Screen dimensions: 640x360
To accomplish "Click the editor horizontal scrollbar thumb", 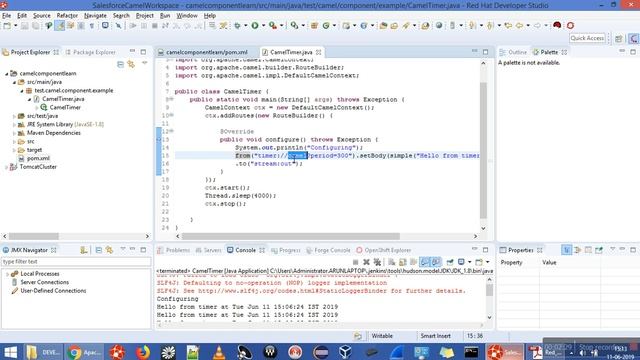I will (291, 236).
